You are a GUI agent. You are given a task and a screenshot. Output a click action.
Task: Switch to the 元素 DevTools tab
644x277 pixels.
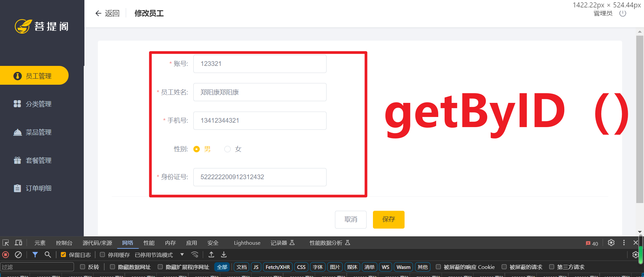pyautogui.click(x=40, y=243)
